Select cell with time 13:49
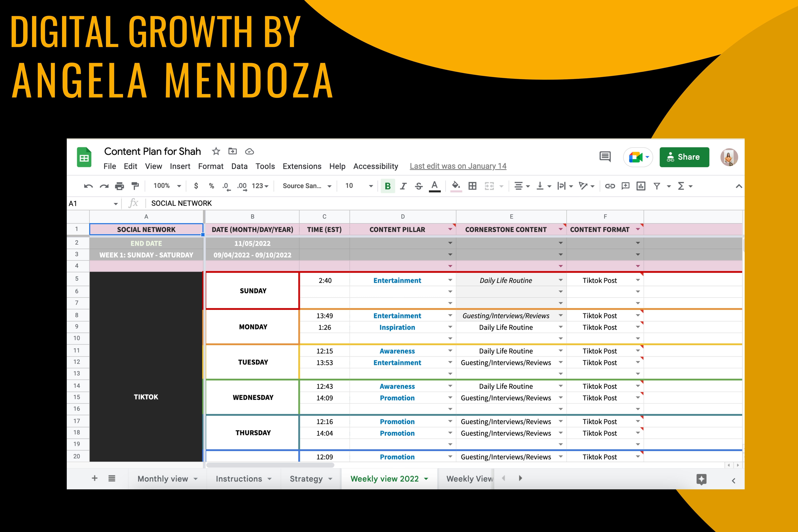This screenshot has width=798, height=532. pyautogui.click(x=325, y=316)
